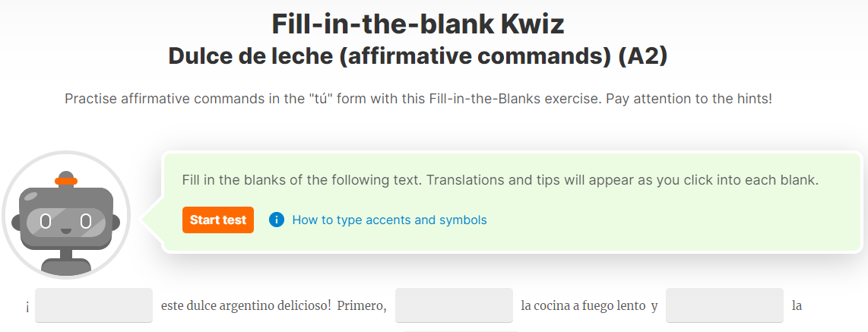This screenshot has width=868, height=332.
Task: Click the robot's left eye
Action: (x=46, y=221)
